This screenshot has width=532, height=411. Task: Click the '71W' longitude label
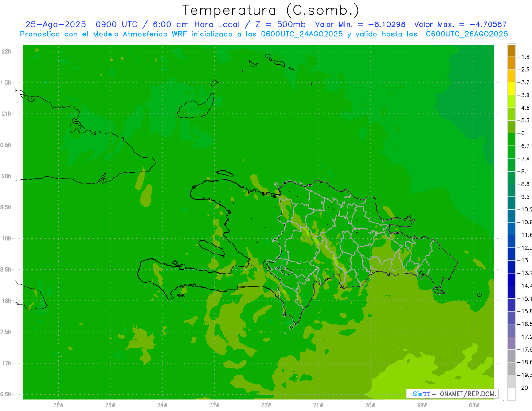coord(318,405)
